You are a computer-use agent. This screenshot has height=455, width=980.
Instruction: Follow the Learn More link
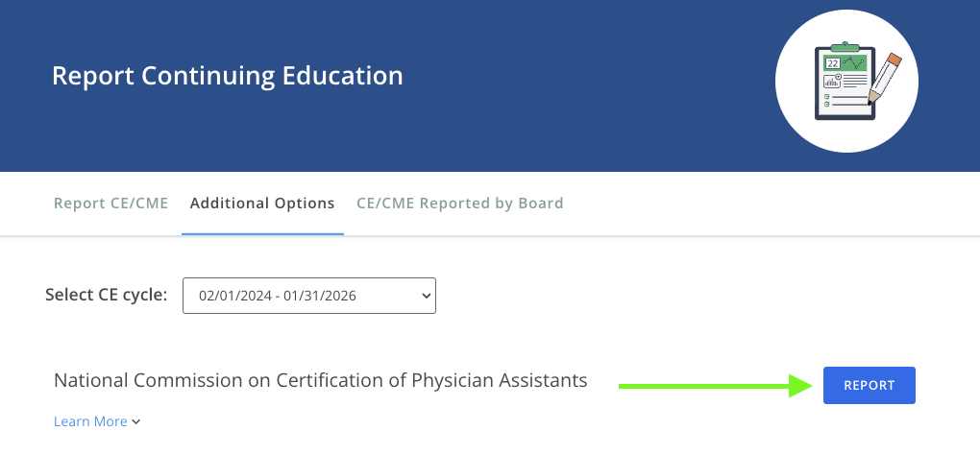coord(90,421)
